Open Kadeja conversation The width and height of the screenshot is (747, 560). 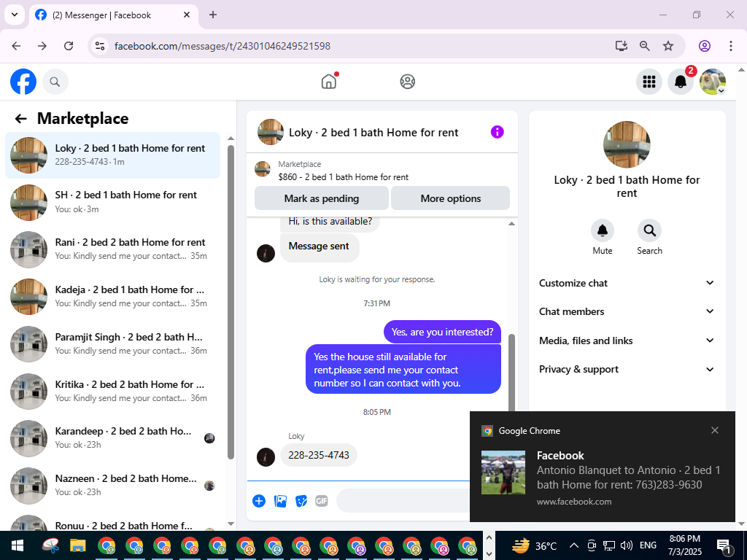click(113, 297)
